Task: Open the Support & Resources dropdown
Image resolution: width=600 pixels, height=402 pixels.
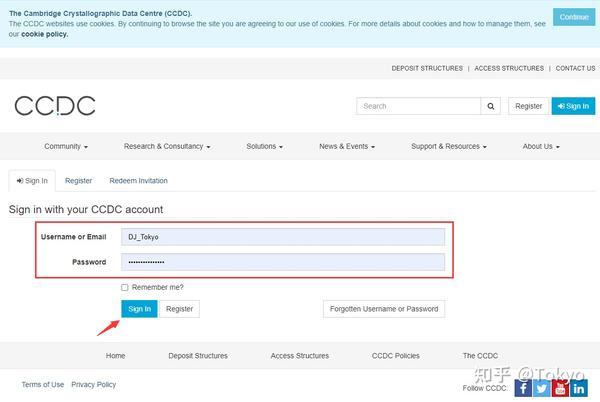Action: 448,146
